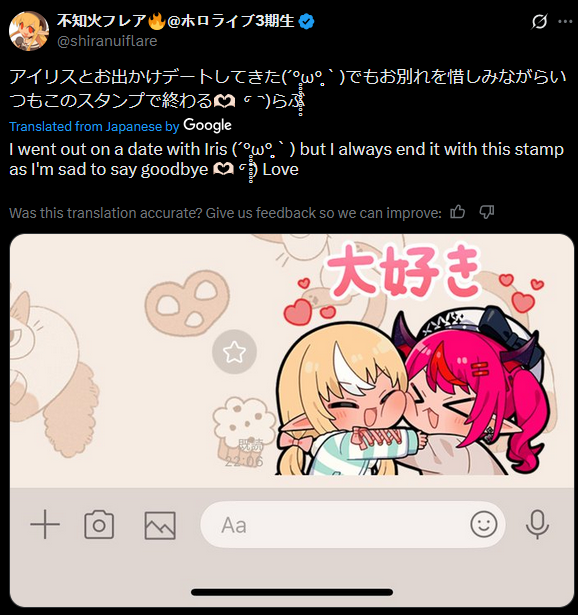Click the thumbs up feedback icon

point(457,212)
